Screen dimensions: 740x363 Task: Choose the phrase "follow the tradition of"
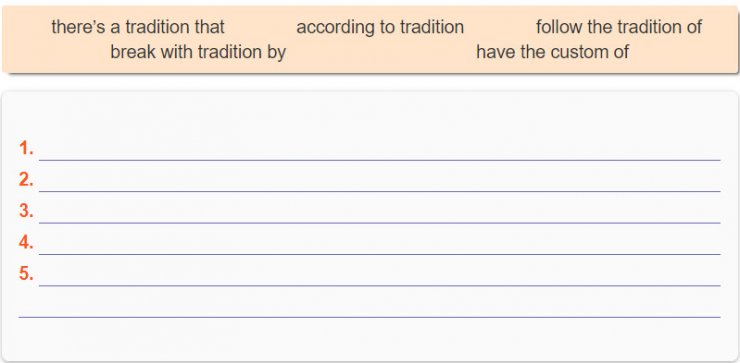[619, 27]
